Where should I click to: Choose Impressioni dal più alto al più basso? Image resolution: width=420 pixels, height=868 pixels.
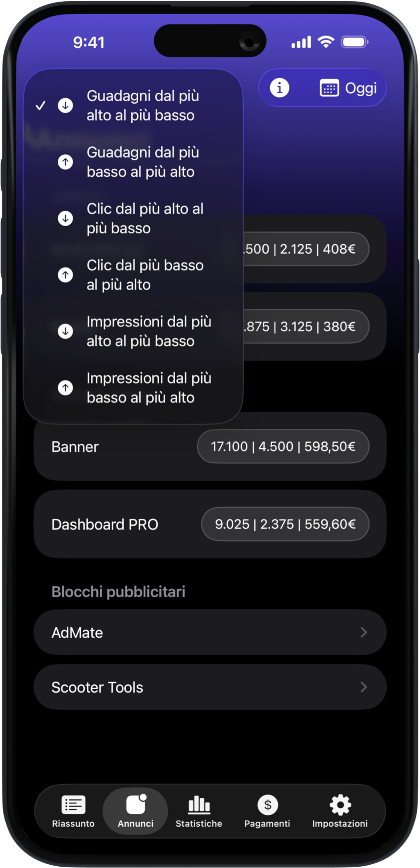tap(148, 331)
